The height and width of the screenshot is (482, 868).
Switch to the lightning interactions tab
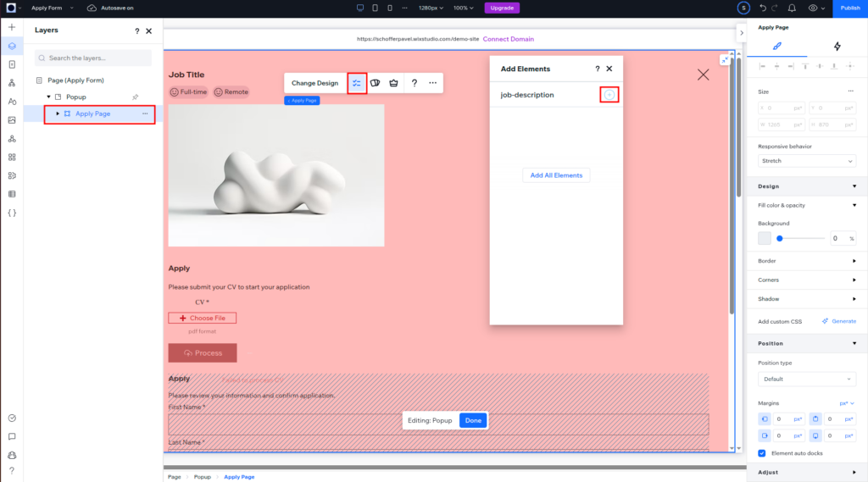[x=837, y=47]
